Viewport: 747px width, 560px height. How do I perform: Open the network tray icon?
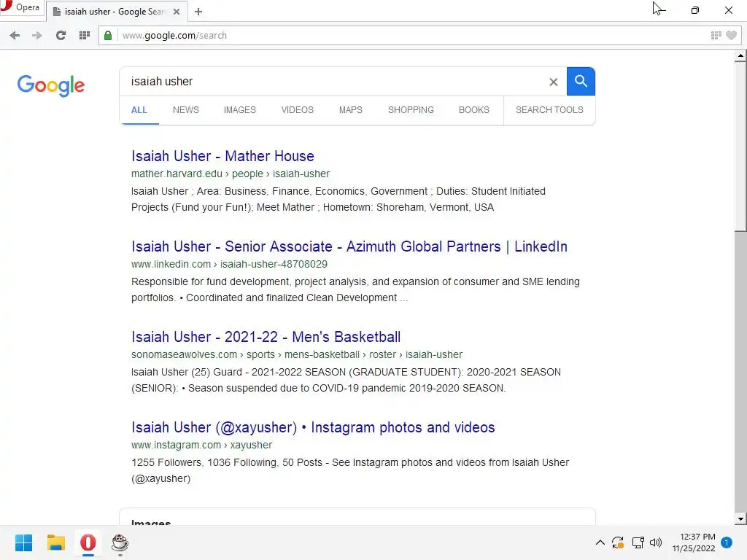pyautogui.click(x=638, y=542)
